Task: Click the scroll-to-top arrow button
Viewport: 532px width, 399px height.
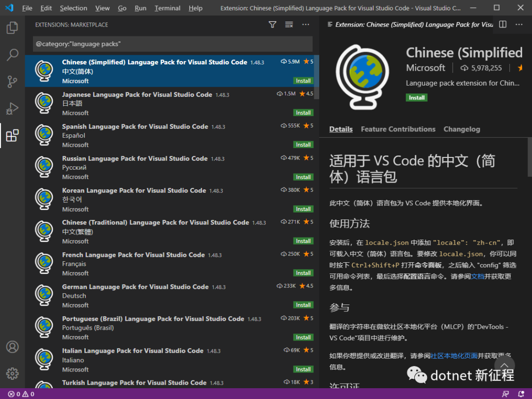Action: coord(504,366)
